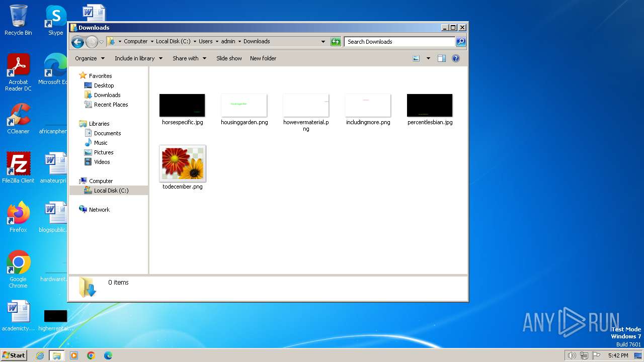Select Downloads under Favorites
Image resolution: width=644 pixels, height=362 pixels.
click(x=107, y=95)
